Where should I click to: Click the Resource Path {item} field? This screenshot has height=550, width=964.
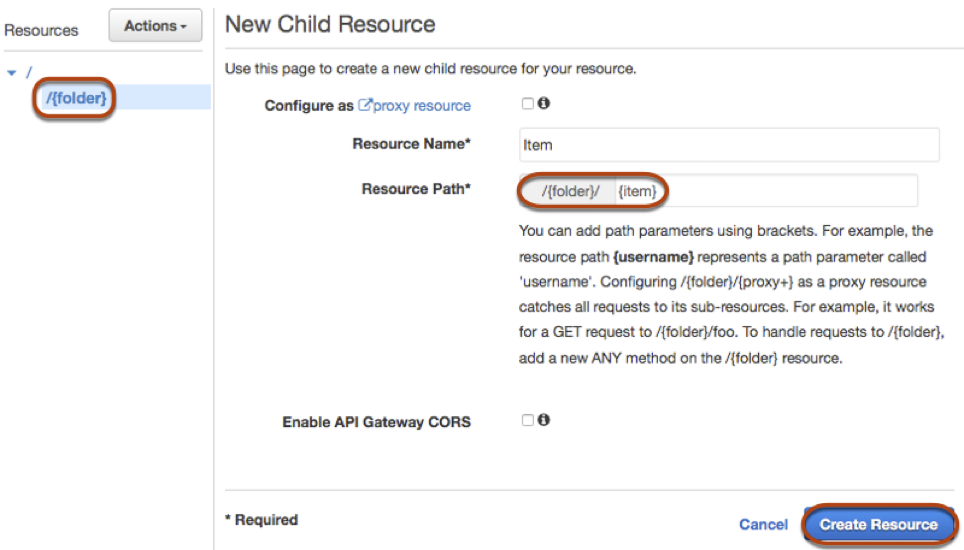(x=766, y=191)
